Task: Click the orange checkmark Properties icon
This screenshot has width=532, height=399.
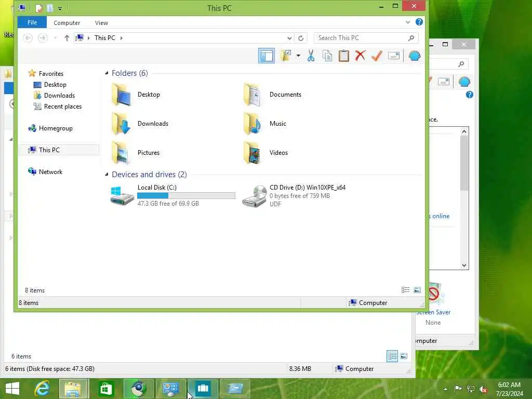Action: (x=377, y=56)
